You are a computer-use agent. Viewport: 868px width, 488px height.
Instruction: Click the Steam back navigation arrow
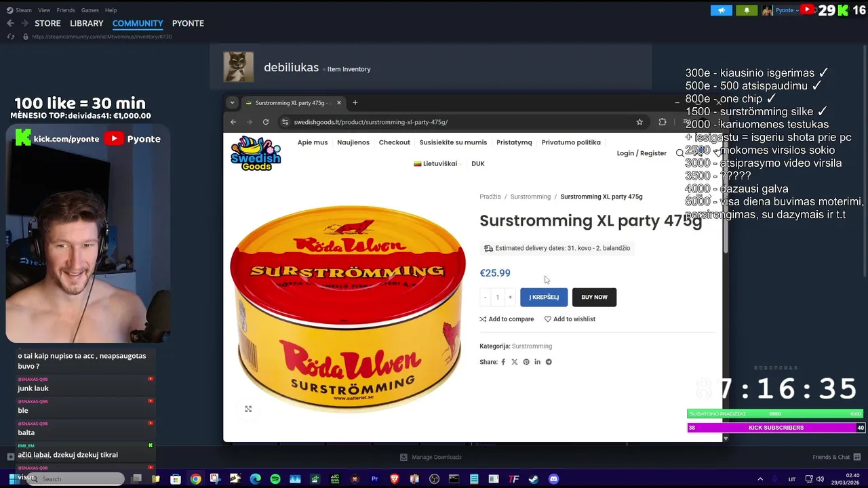coord(10,23)
